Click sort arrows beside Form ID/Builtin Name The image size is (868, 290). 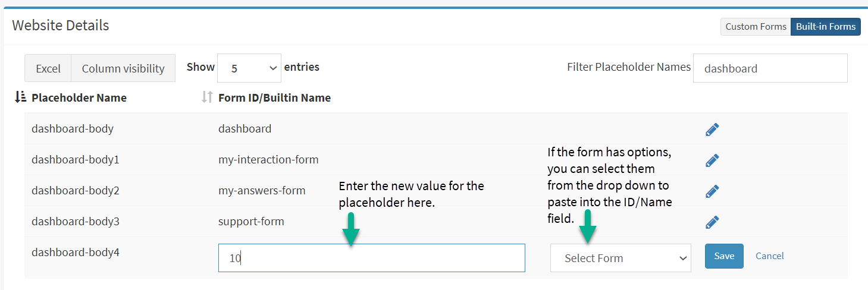[207, 97]
